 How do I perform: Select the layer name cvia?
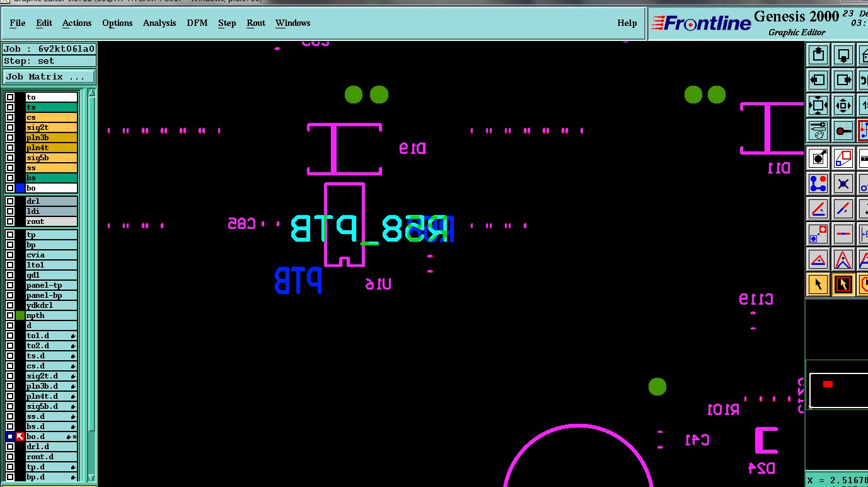(x=52, y=255)
